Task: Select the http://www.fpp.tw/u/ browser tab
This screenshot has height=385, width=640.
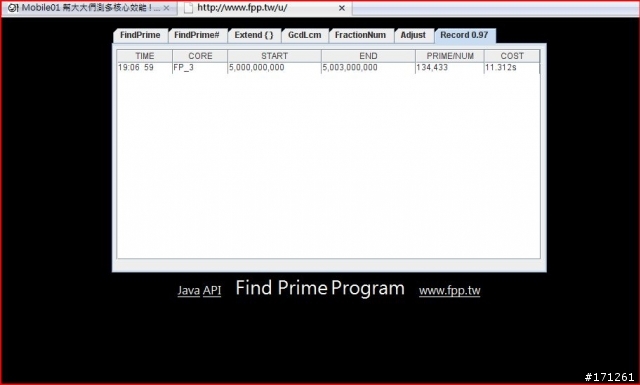Action: [x=264, y=8]
